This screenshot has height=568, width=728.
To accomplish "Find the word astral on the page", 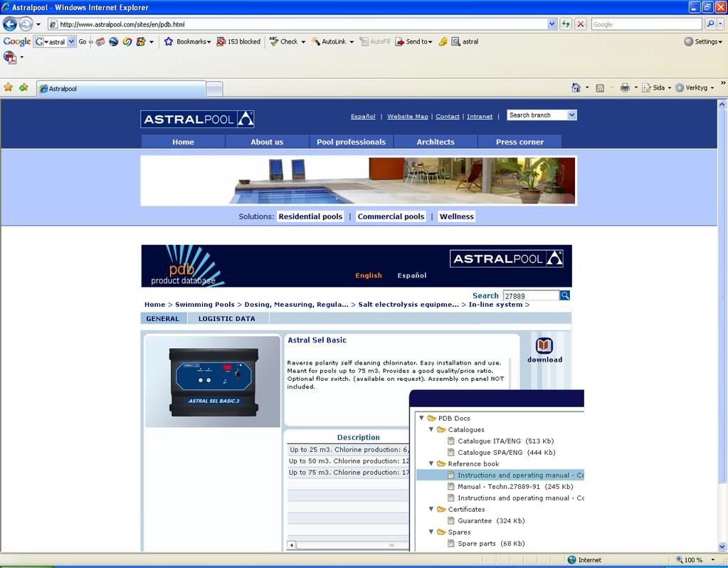I will coord(465,41).
